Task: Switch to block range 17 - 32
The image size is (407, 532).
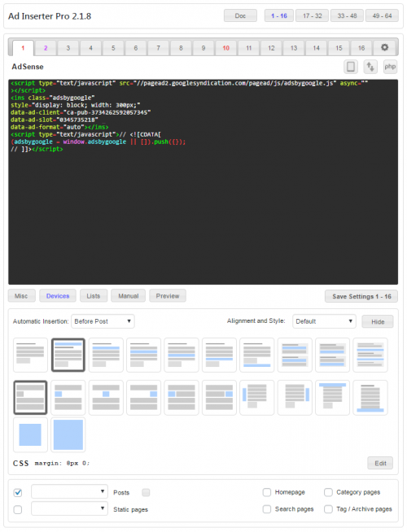Action: pos(312,15)
